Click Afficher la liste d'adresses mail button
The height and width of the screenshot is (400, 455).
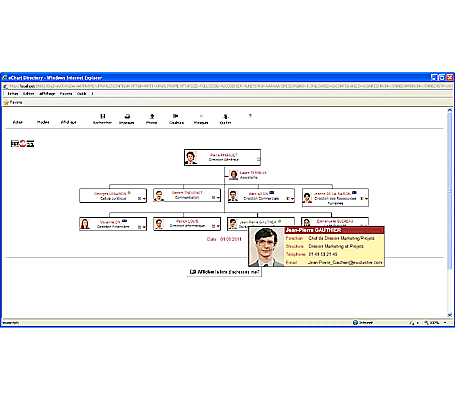coord(224,272)
